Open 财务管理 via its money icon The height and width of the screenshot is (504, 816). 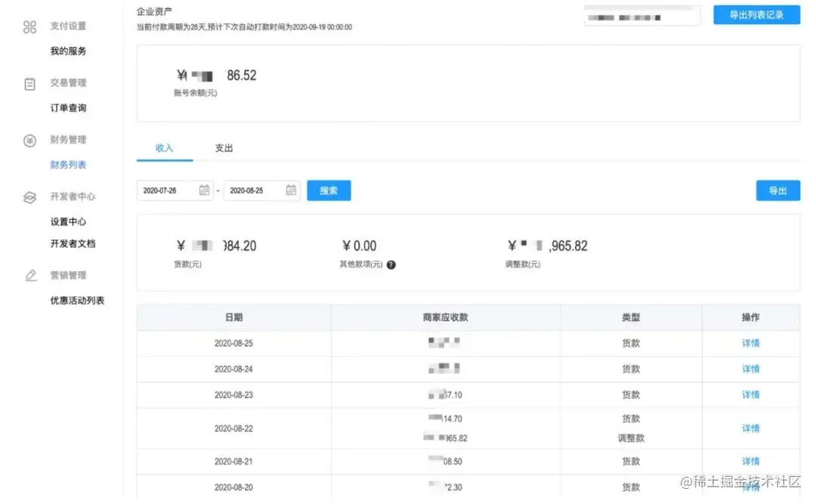pos(30,140)
